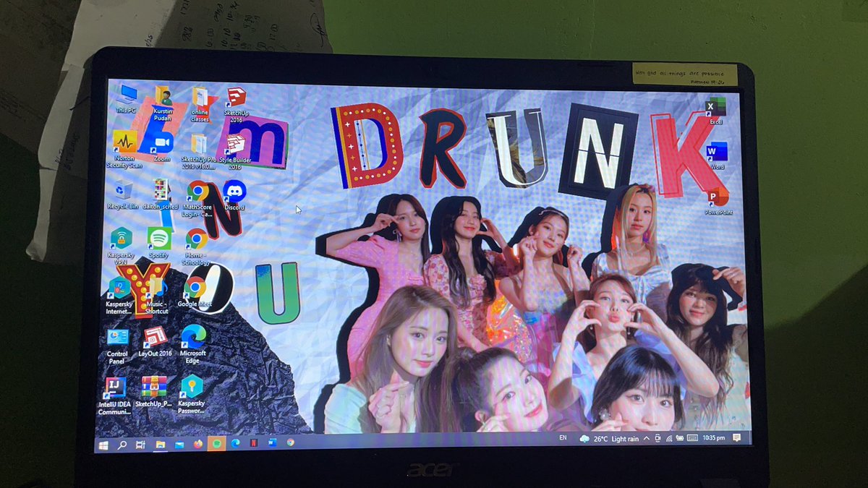868x488 pixels.
Task: Open Chrome from the taskbar
Action: click(x=291, y=442)
